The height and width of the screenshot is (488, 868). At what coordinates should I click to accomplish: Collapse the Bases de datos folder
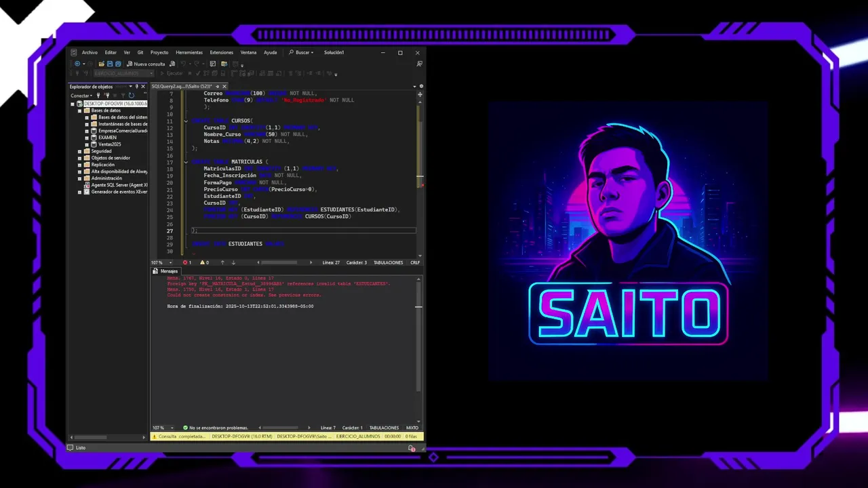79,110
